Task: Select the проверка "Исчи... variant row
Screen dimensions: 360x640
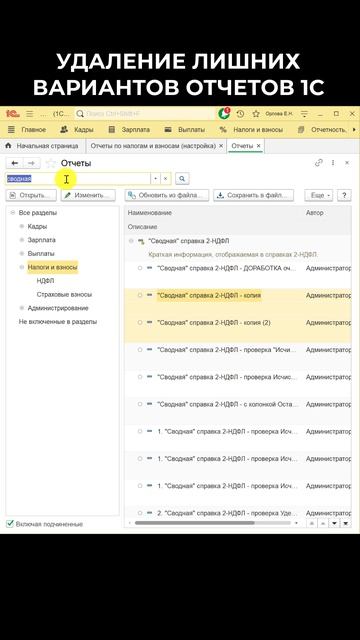Action: [238, 355]
